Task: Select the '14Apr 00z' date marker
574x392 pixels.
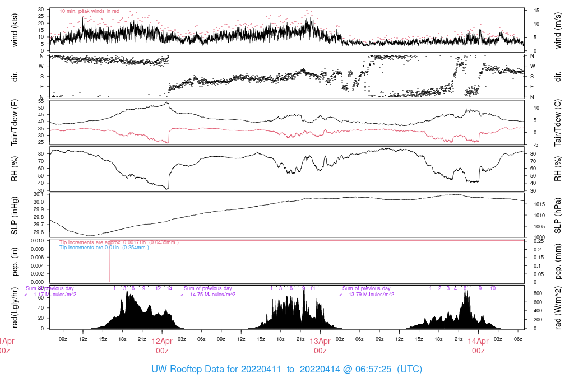Action: [478, 346]
